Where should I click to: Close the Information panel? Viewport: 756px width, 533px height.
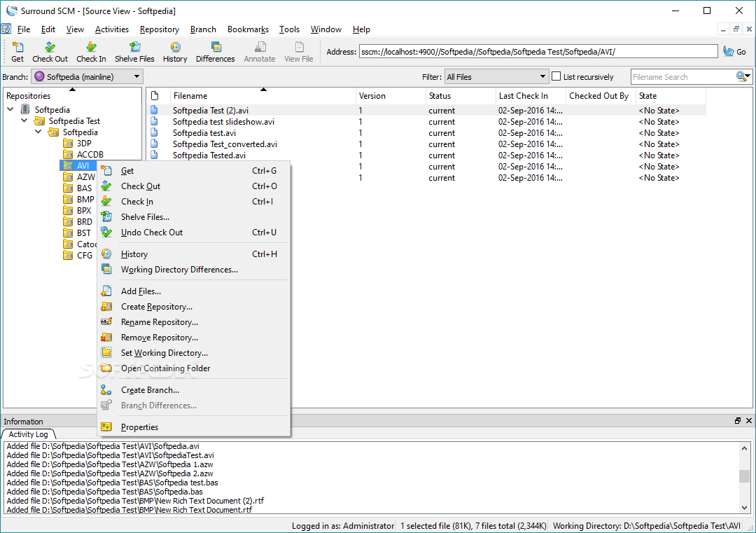[x=749, y=421]
